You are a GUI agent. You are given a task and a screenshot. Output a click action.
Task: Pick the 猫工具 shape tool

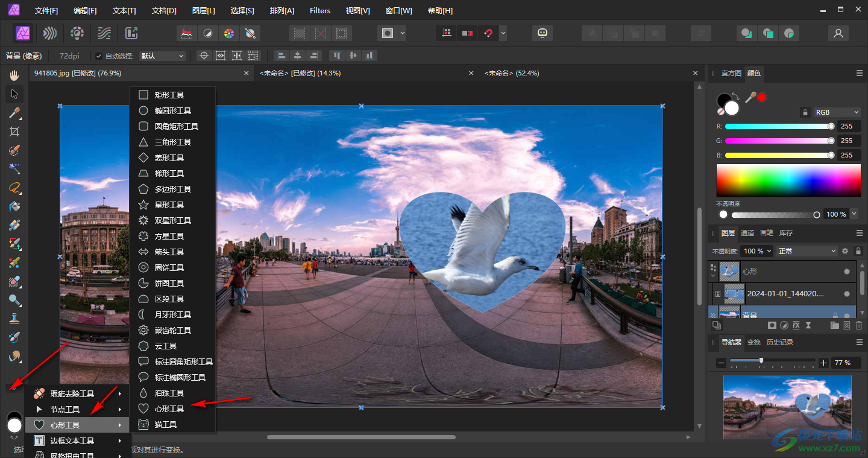[x=165, y=425]
